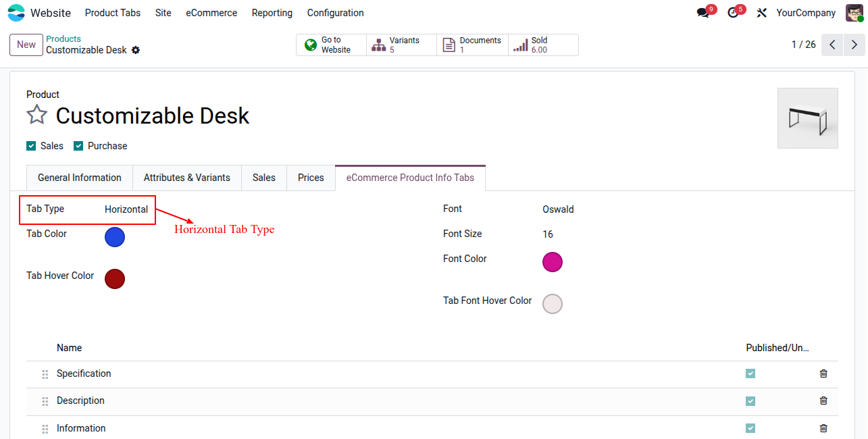This screenshot has height=439, width=868.
Task: Grab the Specification row drag handle
Action: pyautogui.click(x=45, y=374)
